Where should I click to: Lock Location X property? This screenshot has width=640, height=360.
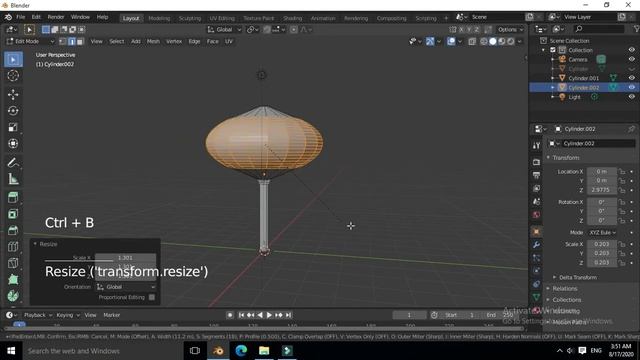click(622, 171)
